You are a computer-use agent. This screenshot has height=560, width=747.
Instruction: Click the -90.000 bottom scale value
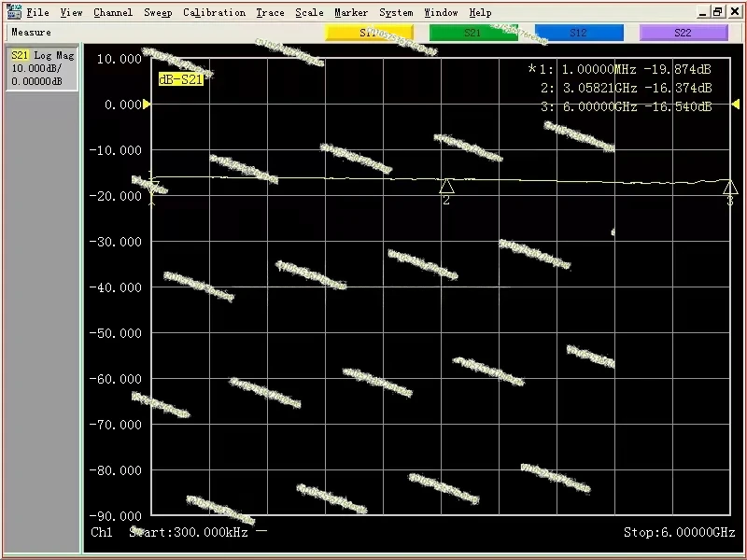point(116,516)
